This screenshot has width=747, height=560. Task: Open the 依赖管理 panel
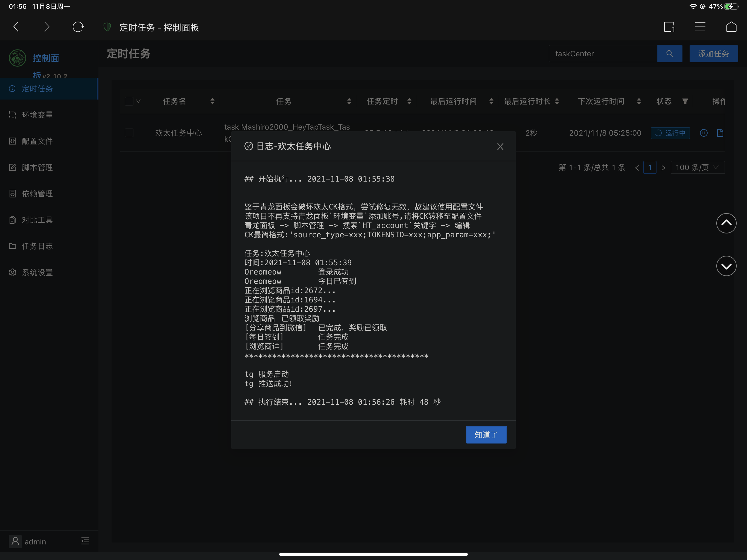(x=37, y=194)
